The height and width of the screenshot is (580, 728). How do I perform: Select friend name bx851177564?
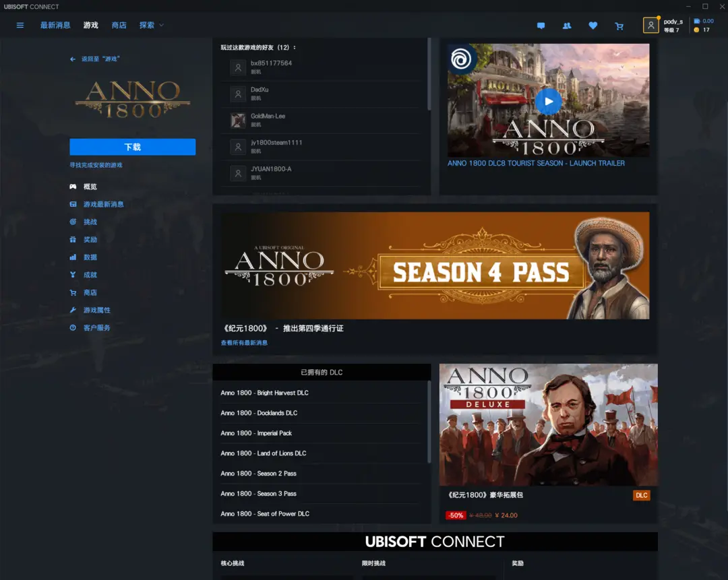tap(271, 63)
